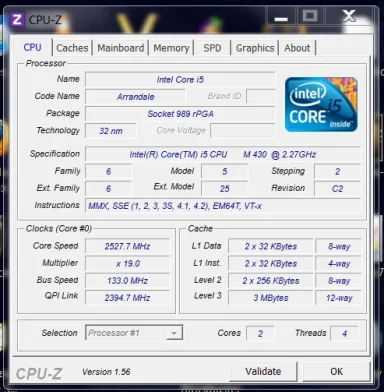Screen dimensions: 384x392
Task: Click the L1 Inst. 4-way field
Action: pyautogui.click(x=338, y=264)
